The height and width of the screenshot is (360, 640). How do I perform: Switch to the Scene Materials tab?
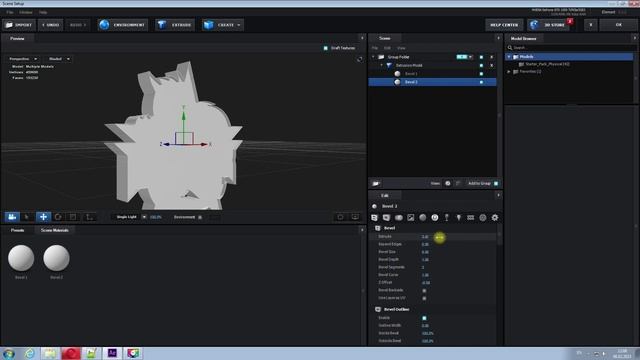tap(55, 231)
